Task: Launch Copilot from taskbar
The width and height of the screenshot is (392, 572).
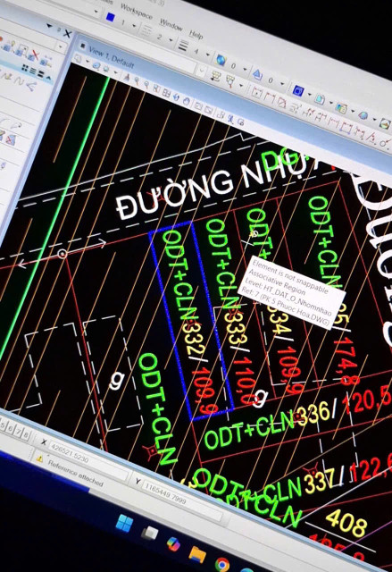Action: point(173,544)
